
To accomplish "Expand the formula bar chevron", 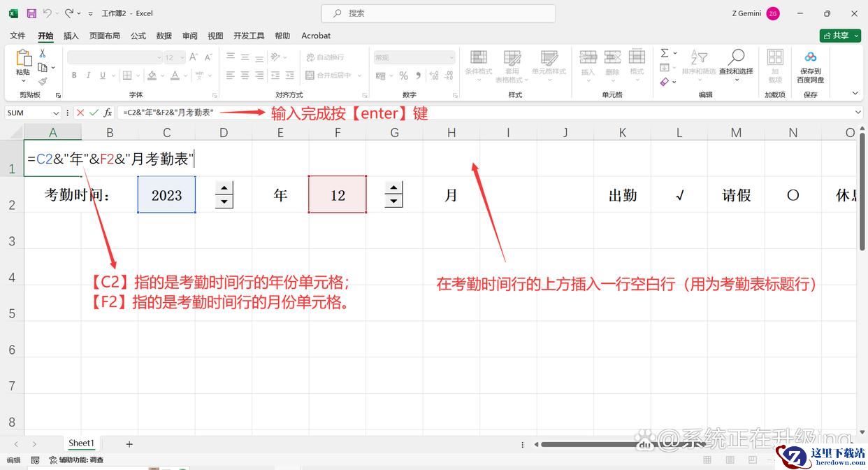I will [x=858, y=113].
